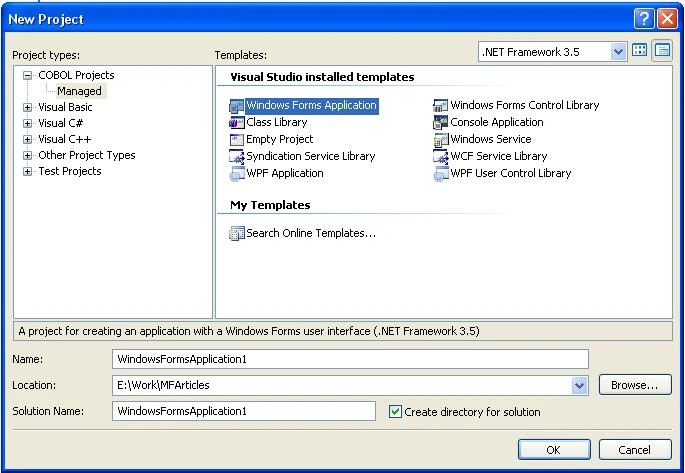Select the WPF User Control Library icon

[441, 174]
